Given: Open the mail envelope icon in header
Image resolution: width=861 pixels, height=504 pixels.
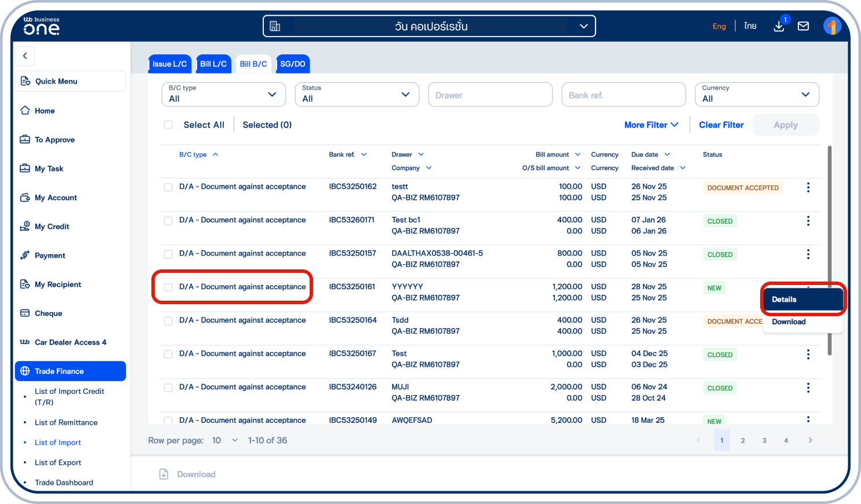Looking at the screenshot, I should [803, 26].
